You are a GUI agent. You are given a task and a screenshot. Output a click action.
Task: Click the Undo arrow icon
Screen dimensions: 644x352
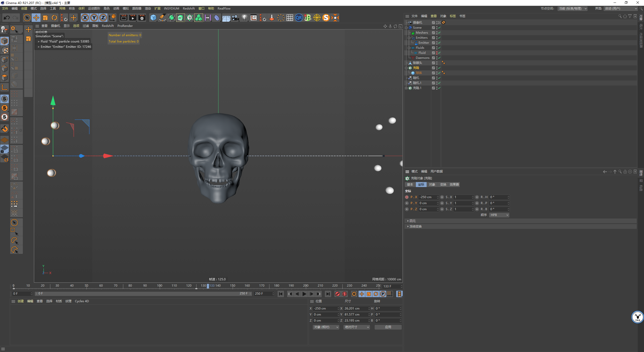[7, 18]
